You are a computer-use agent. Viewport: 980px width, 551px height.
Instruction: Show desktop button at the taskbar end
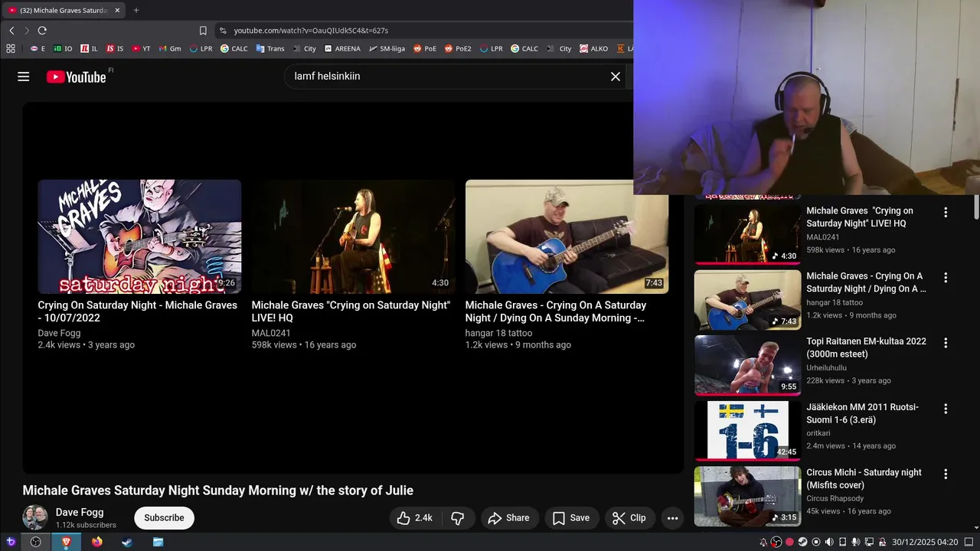[x=969, y=542]
